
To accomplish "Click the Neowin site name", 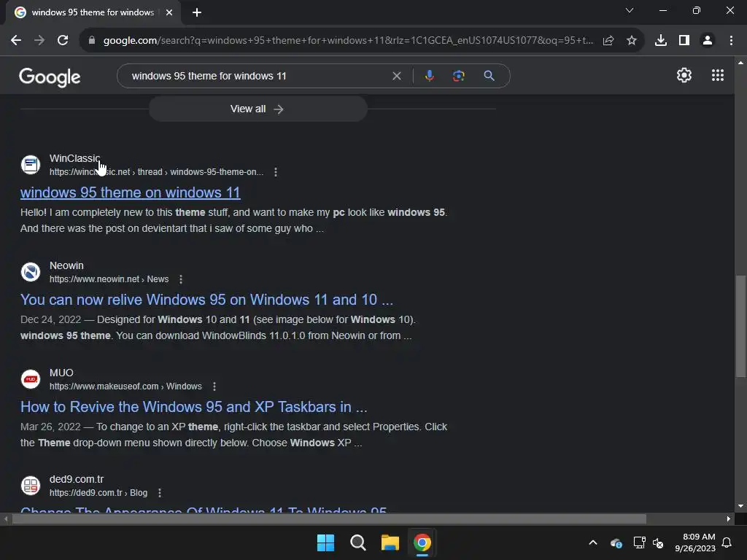I will [66, 265].
